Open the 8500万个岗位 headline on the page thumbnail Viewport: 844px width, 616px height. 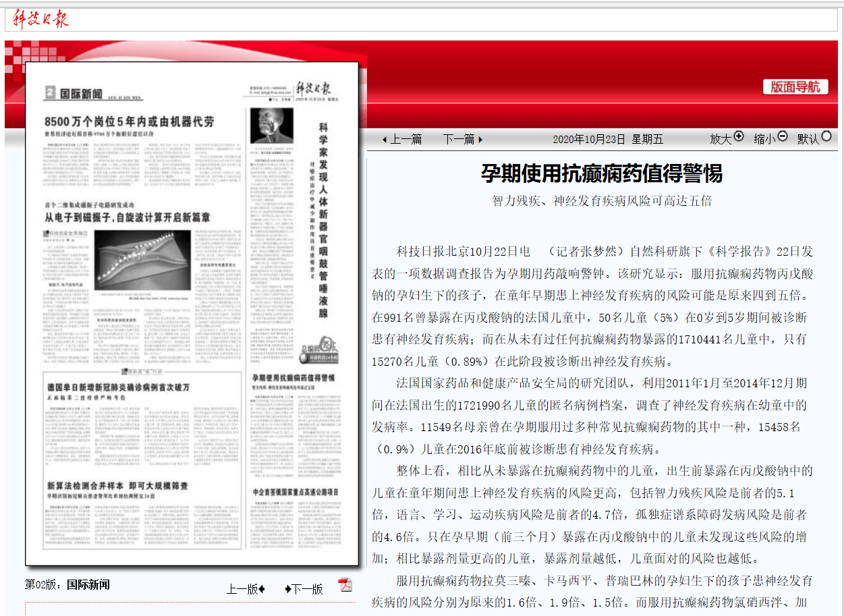coord(129,122)
